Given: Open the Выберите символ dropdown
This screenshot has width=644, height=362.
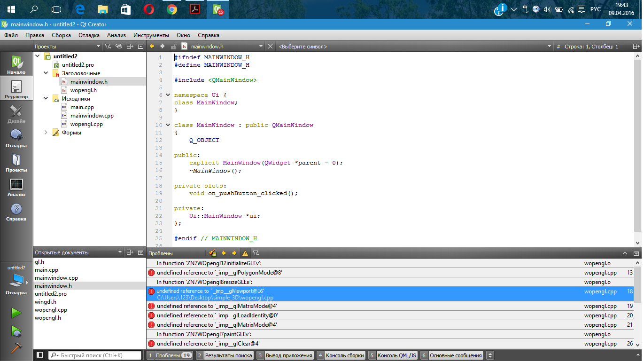Looking at the screenshot, I should click(x=415, y=47).
